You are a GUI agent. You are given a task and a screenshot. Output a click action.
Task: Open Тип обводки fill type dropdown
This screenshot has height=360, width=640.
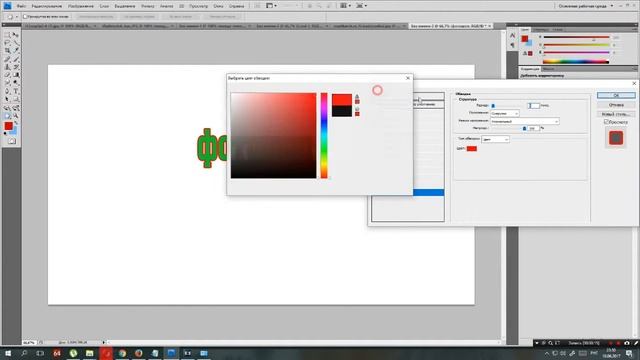[495, 139]
